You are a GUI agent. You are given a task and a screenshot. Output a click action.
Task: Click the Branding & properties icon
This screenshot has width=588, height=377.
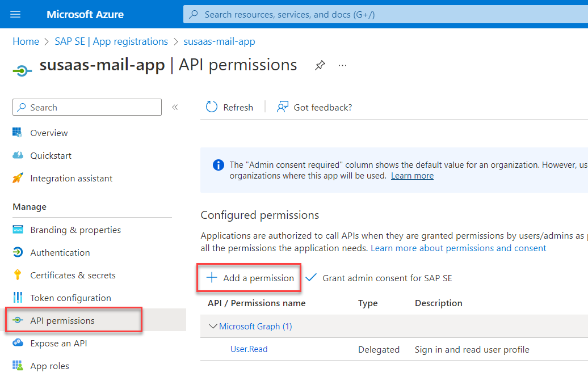pyautogui.click(x=18, y=230)
